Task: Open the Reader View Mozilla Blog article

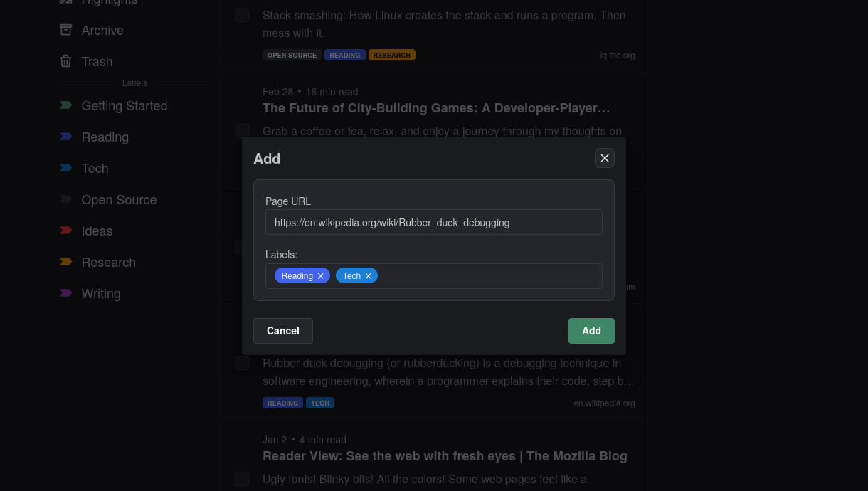Action: coord(445,456)
